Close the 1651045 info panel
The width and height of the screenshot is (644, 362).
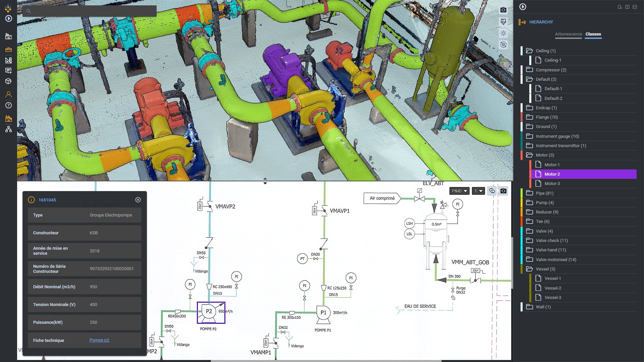138,200
